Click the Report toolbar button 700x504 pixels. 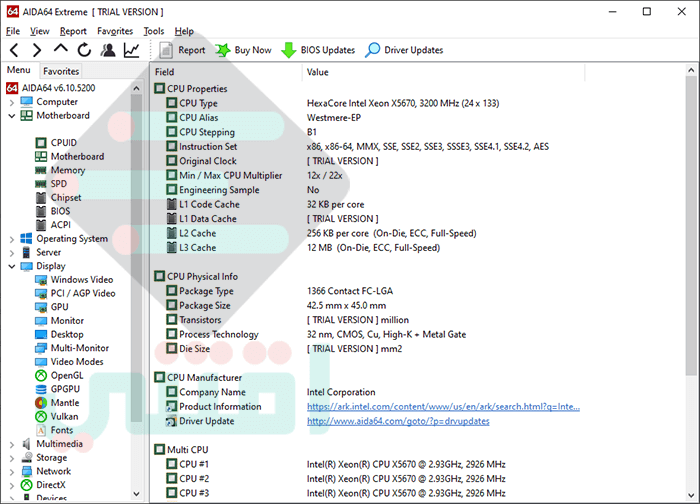pyautogui.click(x=183, y=50)
